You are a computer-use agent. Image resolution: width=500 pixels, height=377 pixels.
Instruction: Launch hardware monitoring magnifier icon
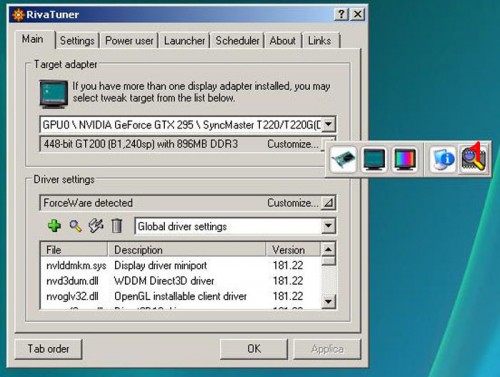(474, 159)
